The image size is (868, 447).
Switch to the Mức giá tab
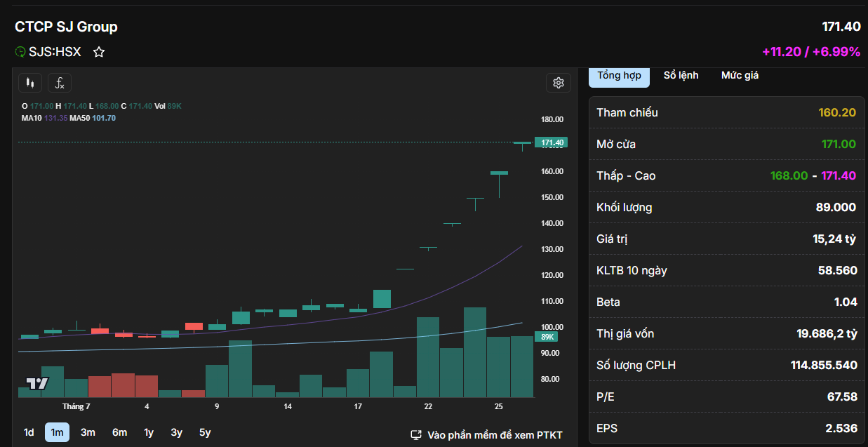coord(740,76)
